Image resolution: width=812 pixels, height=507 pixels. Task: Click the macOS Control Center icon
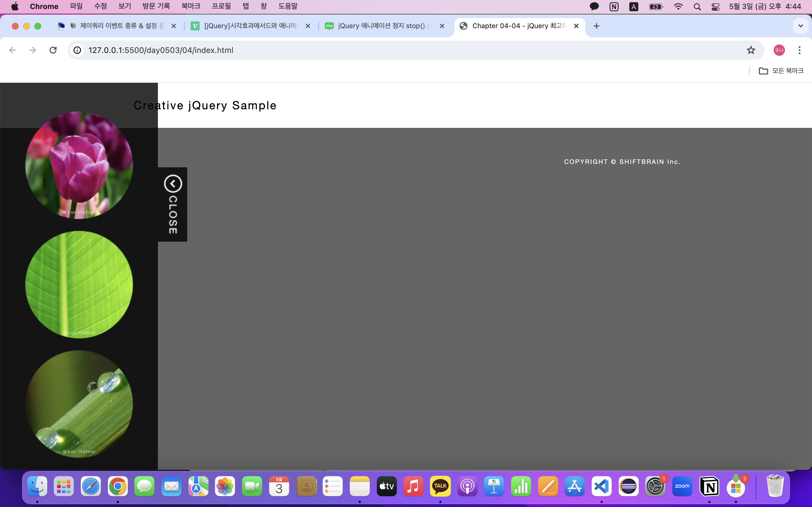point(715,7)
